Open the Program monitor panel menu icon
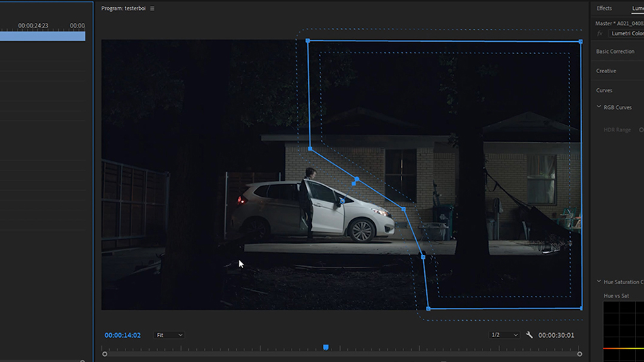This screenshot has height=362, width=644. pyautogui.click(x=152, y=8)
